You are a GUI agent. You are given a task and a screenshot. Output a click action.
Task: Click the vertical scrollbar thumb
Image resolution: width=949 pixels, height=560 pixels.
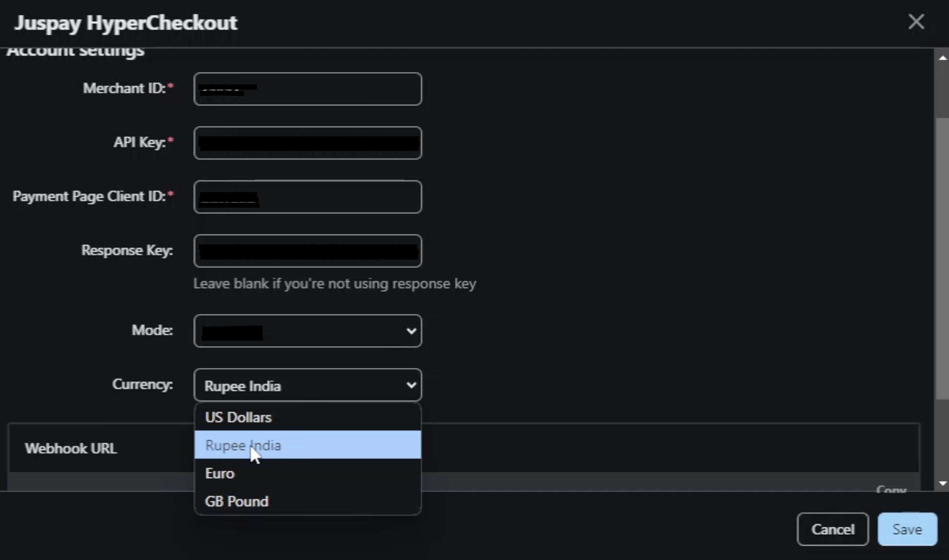click(942, 259)
